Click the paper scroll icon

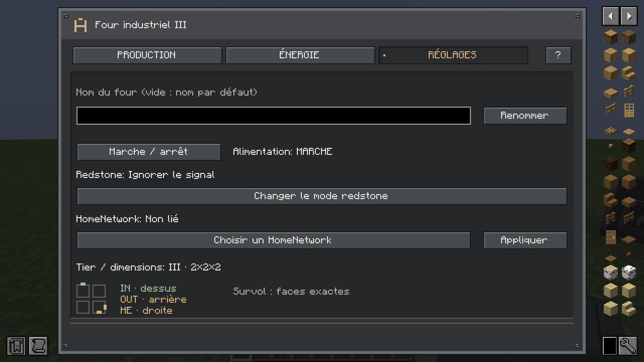[x=38, y=346]
